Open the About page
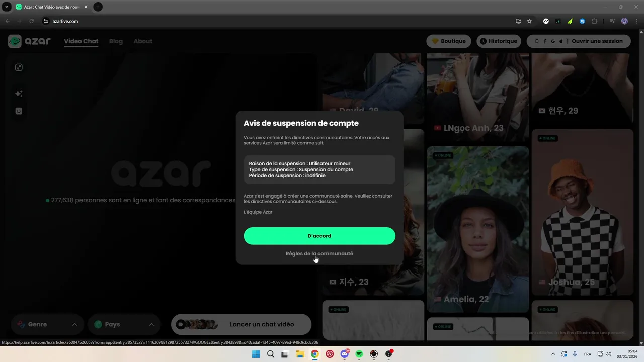Viewport: 644px width, 362px height. [x=143, y=41]
